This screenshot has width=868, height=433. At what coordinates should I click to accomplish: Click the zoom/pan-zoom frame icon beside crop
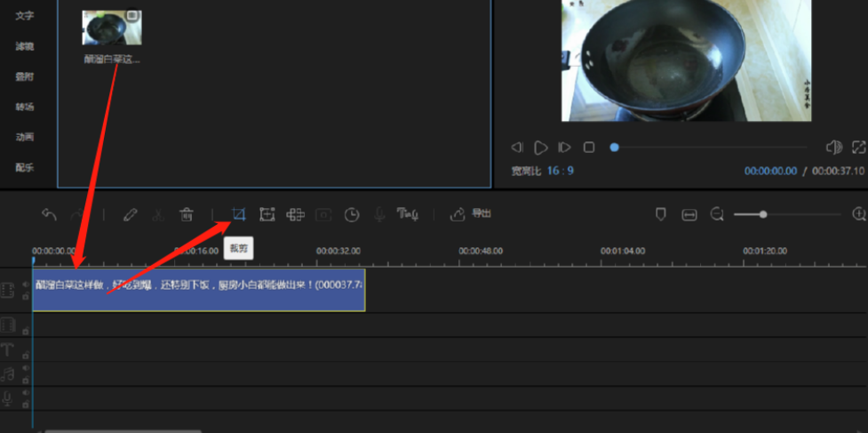pos(267,214)
